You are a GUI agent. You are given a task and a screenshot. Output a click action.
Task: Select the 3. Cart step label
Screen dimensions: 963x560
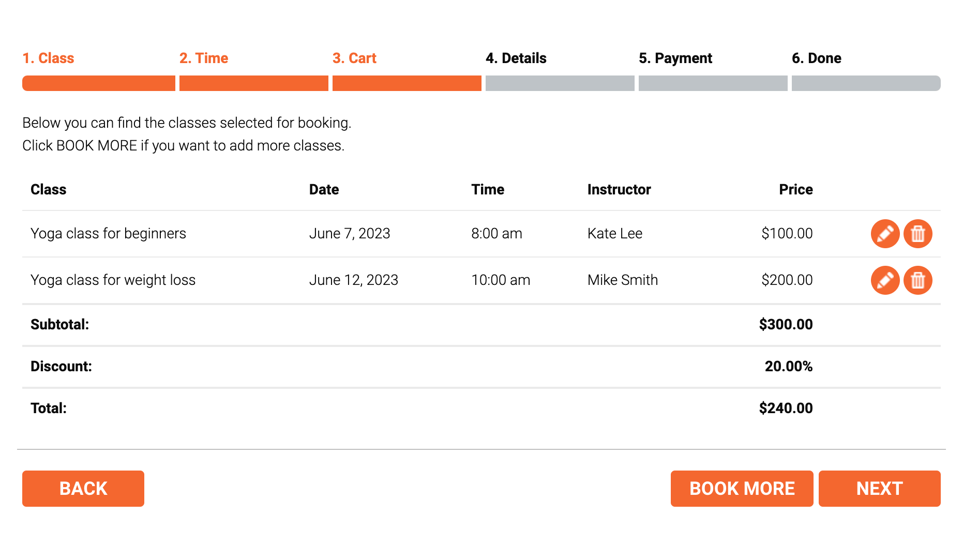pos(354,58)
